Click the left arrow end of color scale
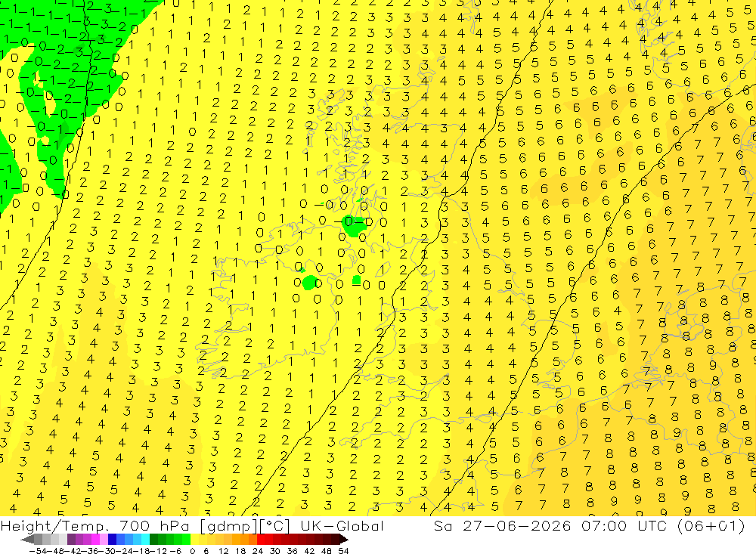The width and height of the screenshot is (756, 554). [27, 539]
